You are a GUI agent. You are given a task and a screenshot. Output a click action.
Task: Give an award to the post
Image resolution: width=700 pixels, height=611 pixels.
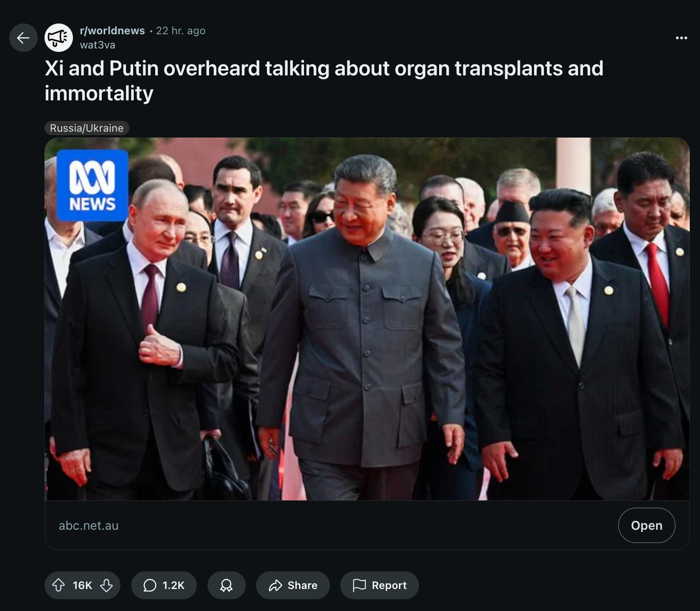click(226, 585)
